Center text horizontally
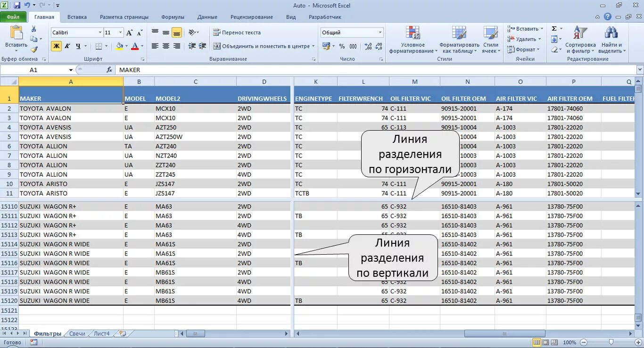 coord(166,46)
